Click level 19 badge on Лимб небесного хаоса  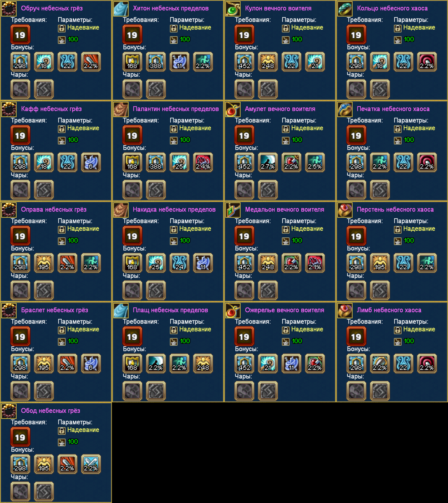(356, 336)
